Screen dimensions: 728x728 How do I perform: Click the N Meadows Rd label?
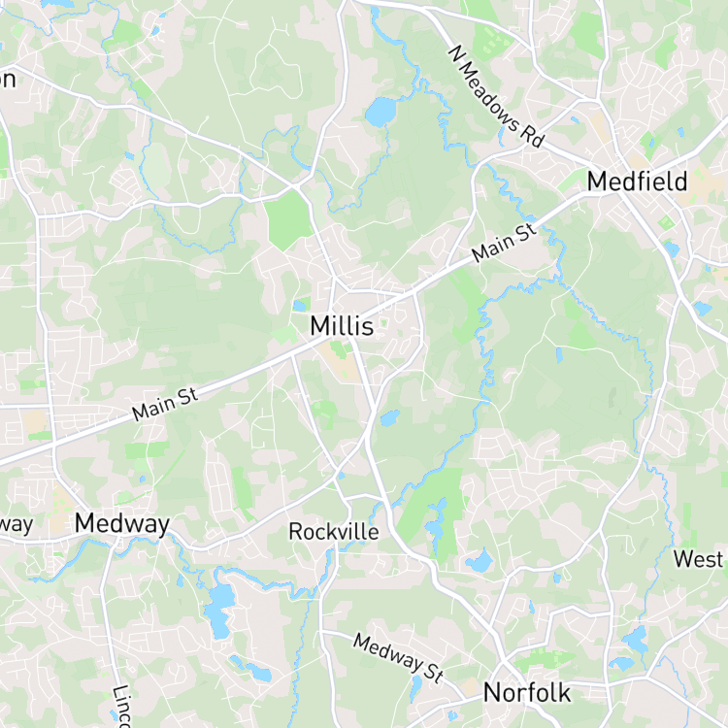pos(496,96)
